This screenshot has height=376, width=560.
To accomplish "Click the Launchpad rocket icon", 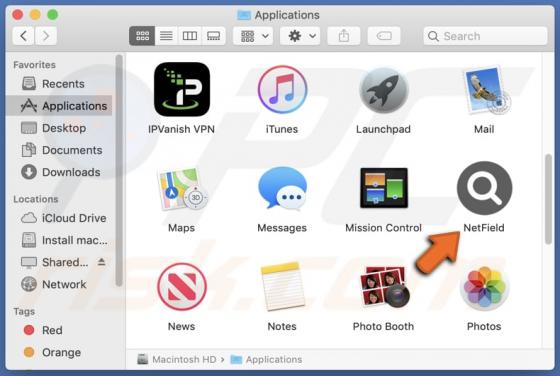I will pos(384,90).
